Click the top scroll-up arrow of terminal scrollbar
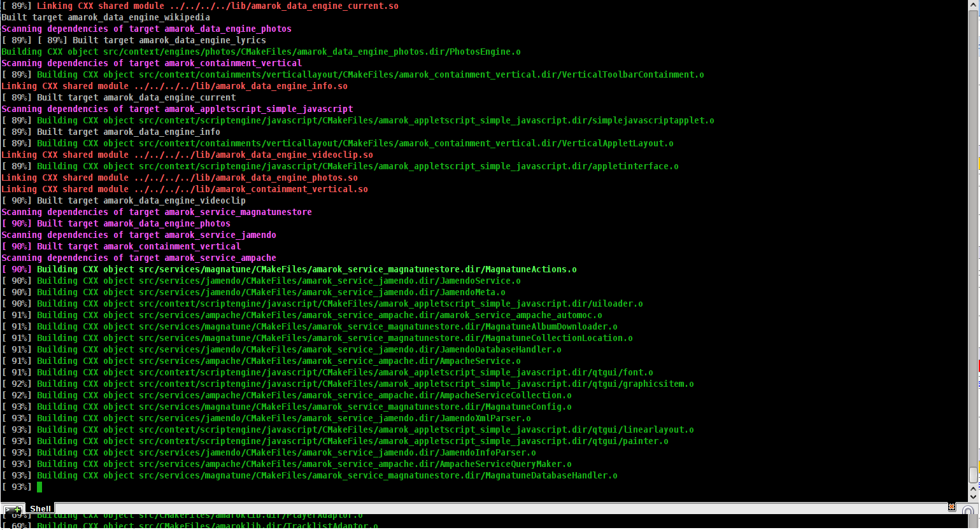 [973, 5]
